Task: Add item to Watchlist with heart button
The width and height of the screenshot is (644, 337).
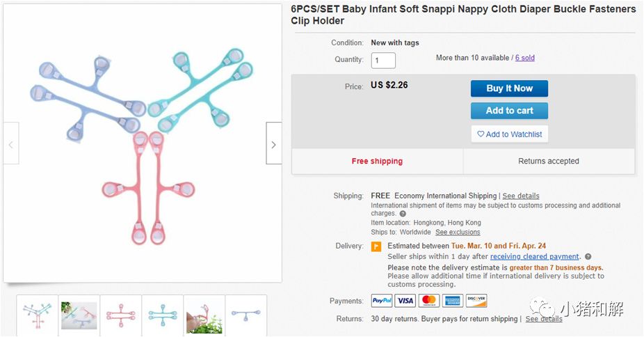Action: click(x=509, y=134)
